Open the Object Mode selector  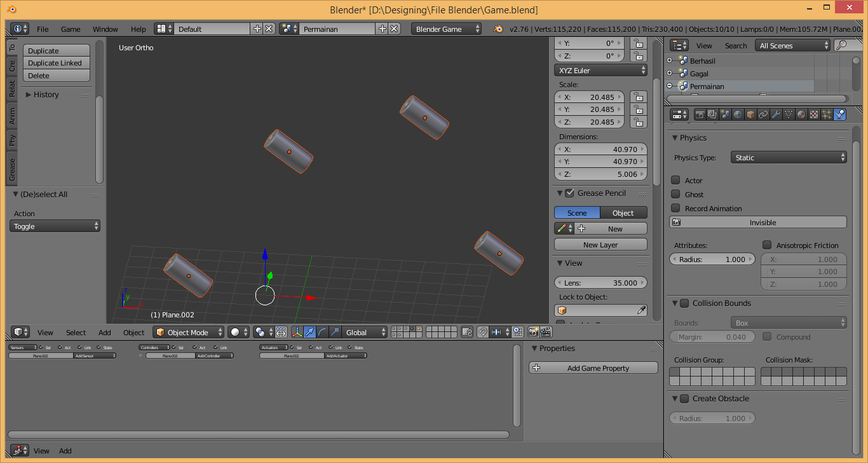click(189, 332)
